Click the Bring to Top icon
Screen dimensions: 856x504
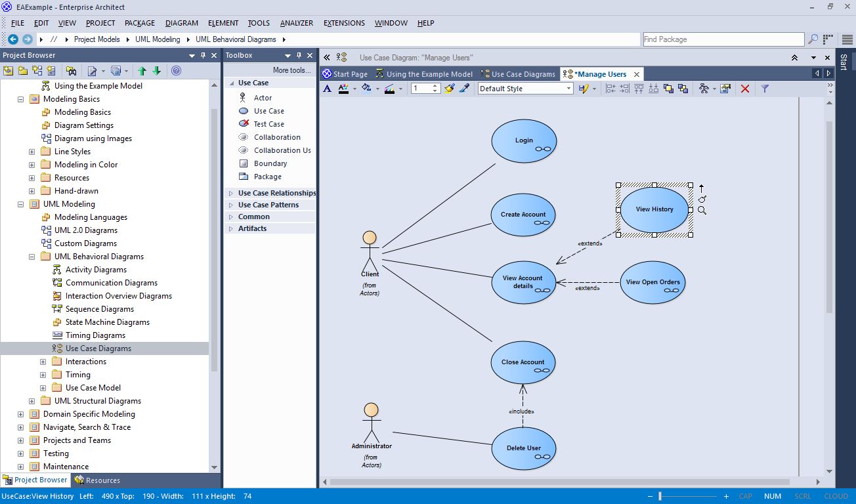[668, 89]
